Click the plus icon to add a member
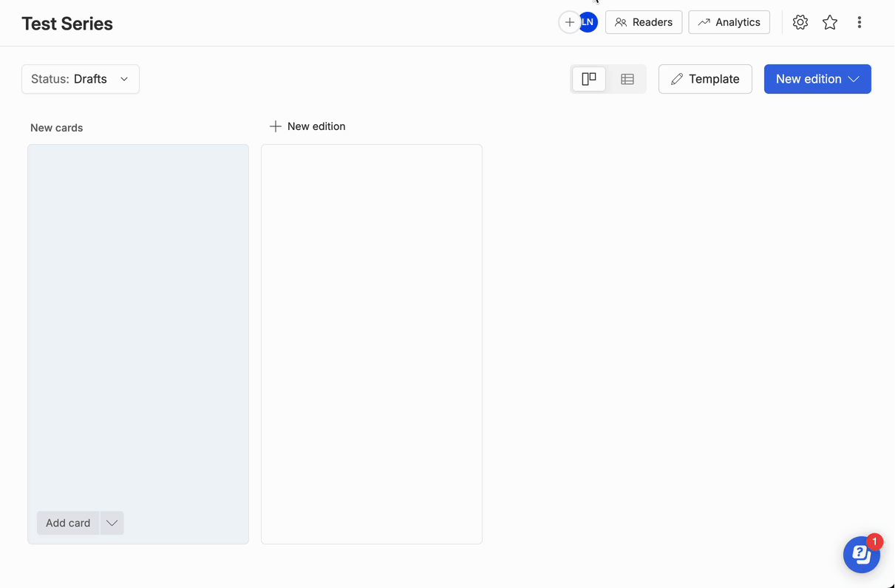 (x=569, y=22)
